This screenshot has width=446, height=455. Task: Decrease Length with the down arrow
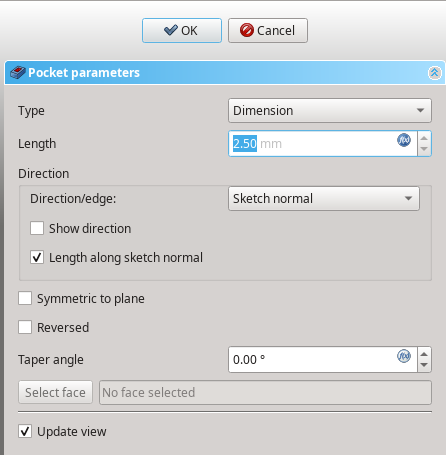424,149
